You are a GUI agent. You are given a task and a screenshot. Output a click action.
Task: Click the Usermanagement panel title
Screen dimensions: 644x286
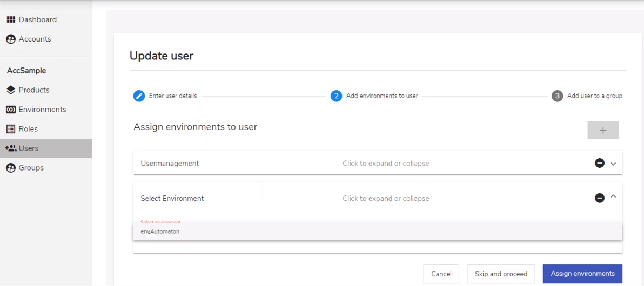coord(170,164)
